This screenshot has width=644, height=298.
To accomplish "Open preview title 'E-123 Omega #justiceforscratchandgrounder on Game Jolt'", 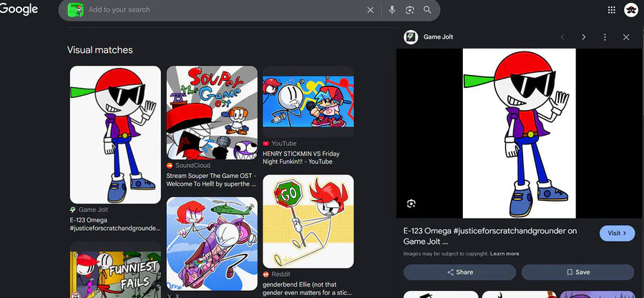I will [490, 236].
